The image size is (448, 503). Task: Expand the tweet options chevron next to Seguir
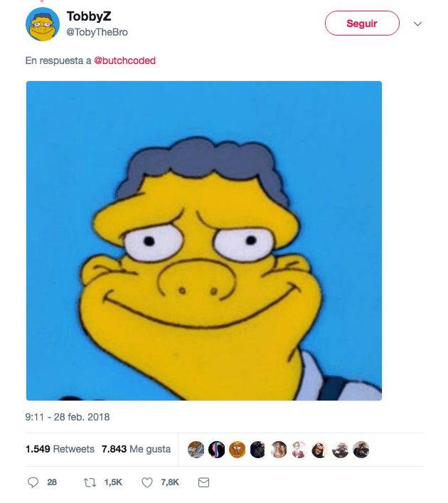coord(417,23)
